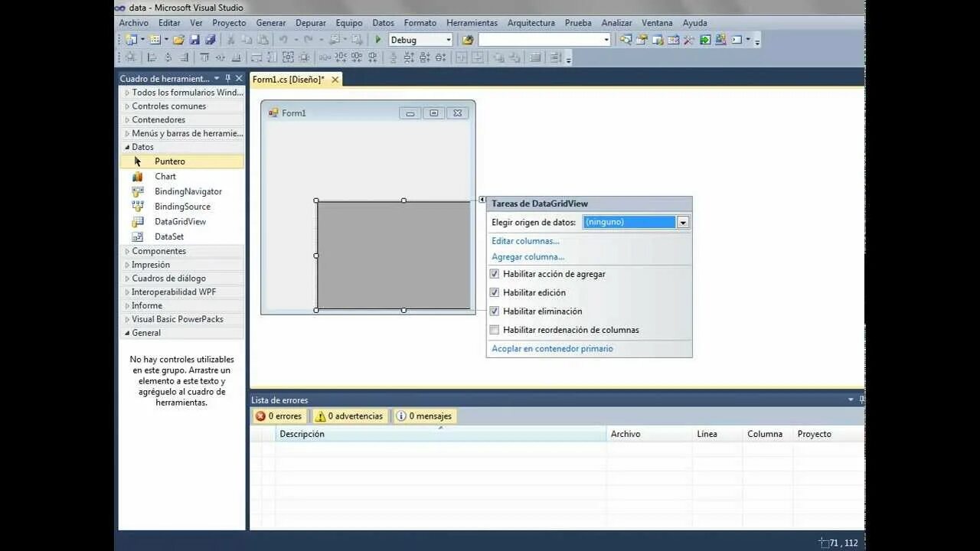The height and width of the screenshot is (551, 980).
Task: Uncheck Habilitar edición
Action: (x=495, y=292)
